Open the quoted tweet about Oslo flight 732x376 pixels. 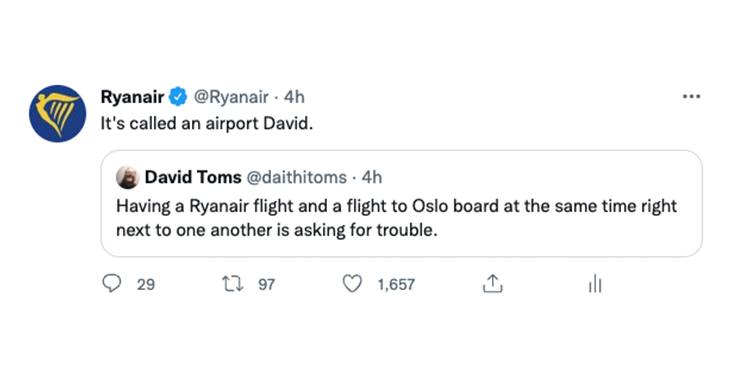click(x=401, y=204)
